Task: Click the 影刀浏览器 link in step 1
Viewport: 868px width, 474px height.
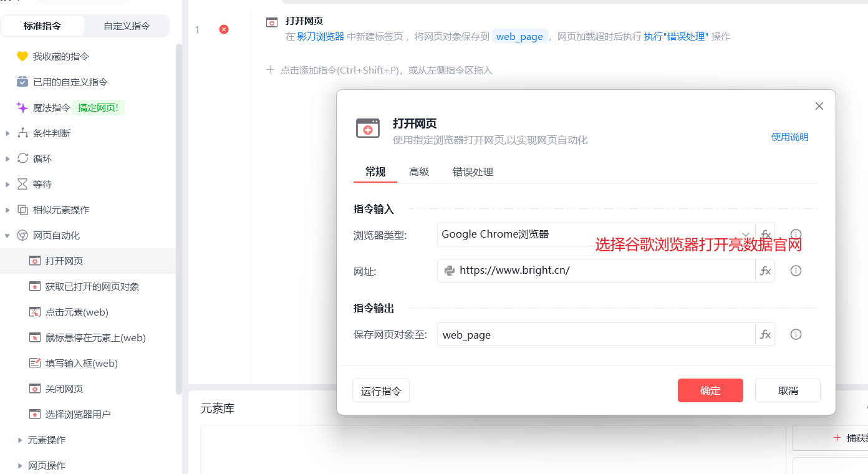Action: 321,36
